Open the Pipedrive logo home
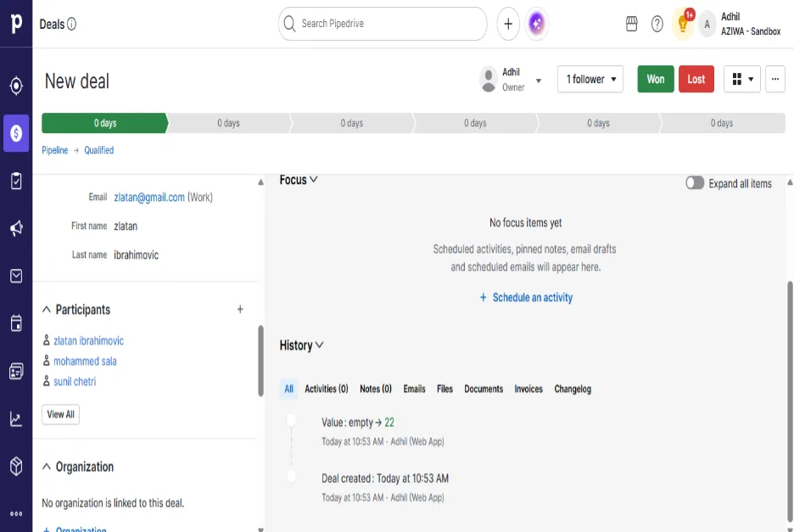Screen dimensions: 794x532 coord(16,23)
